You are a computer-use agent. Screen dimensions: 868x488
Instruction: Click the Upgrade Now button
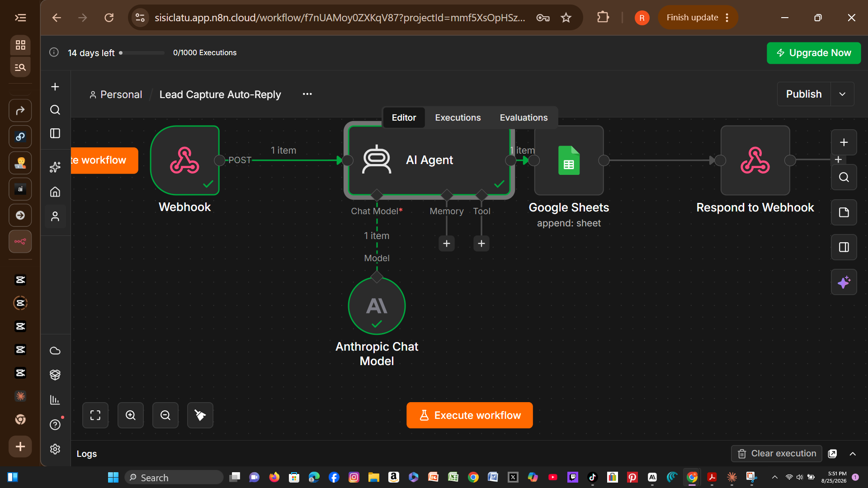(x=814, y=53)
